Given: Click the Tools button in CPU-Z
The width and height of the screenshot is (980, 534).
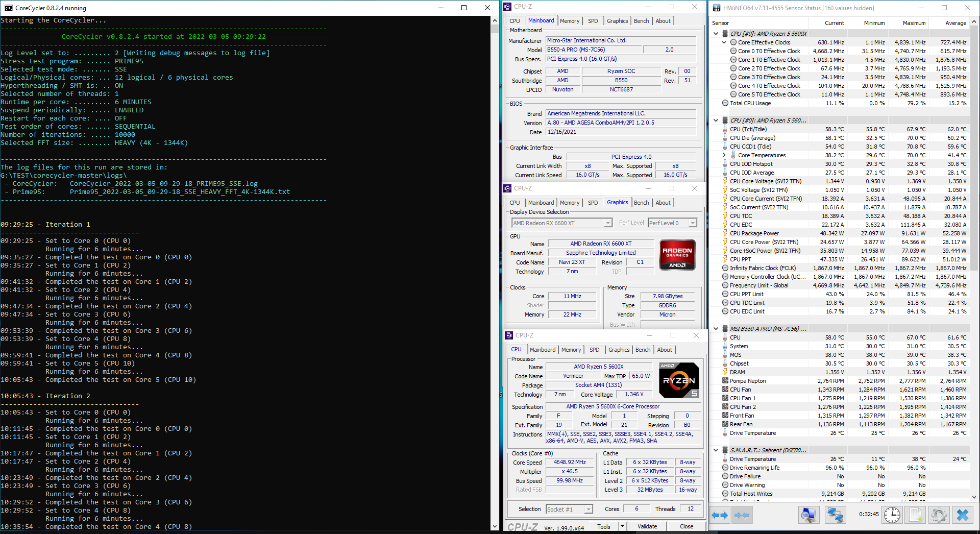Looking at the screenshot, I should (x=604, y=526).
